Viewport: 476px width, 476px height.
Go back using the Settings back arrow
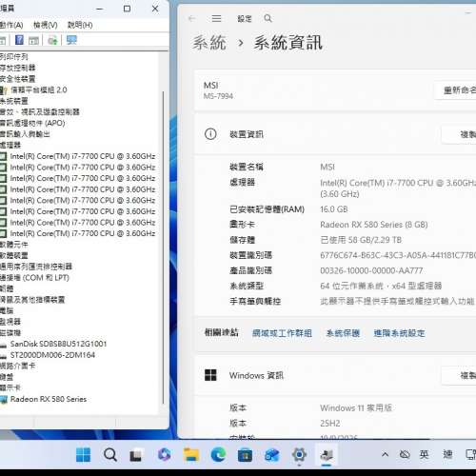tap(191, 19)
